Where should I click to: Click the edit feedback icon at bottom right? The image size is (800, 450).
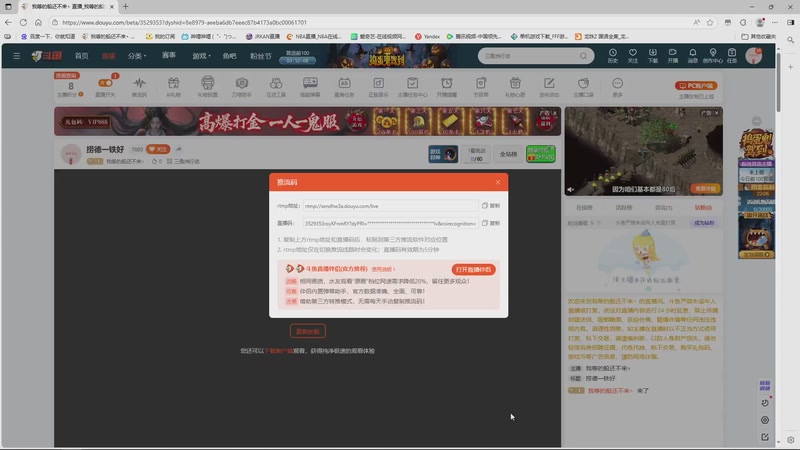pyautogui.click(x=765, y=437)
